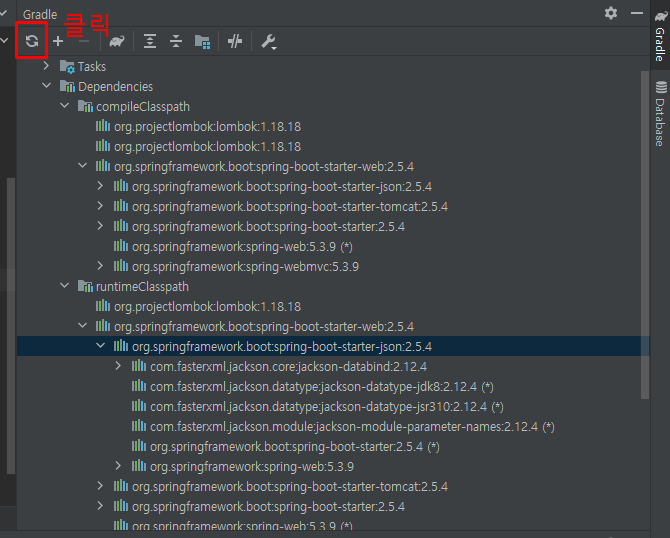Click library icon of spring-webmvc row

coord(121,266)
